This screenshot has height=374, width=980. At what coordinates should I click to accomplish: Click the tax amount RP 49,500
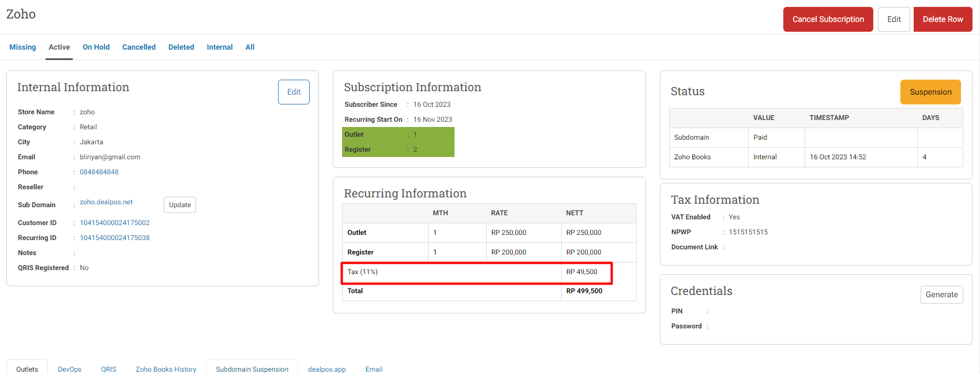click(581, 272)
